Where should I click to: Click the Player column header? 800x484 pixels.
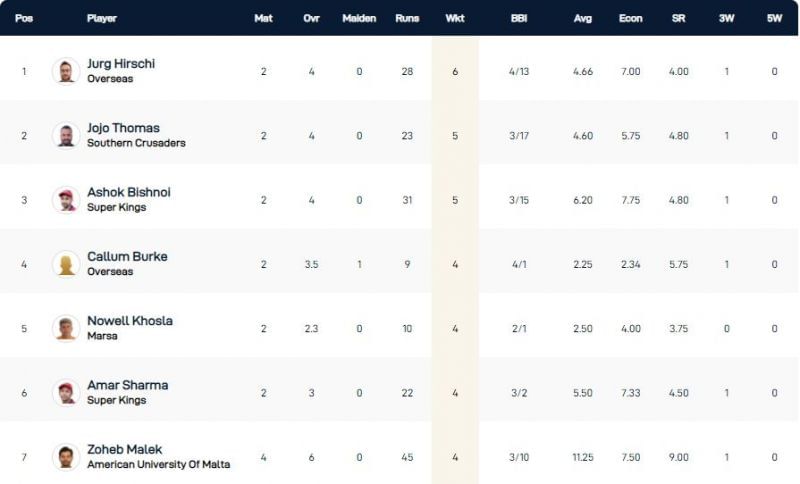pos(102,19)
